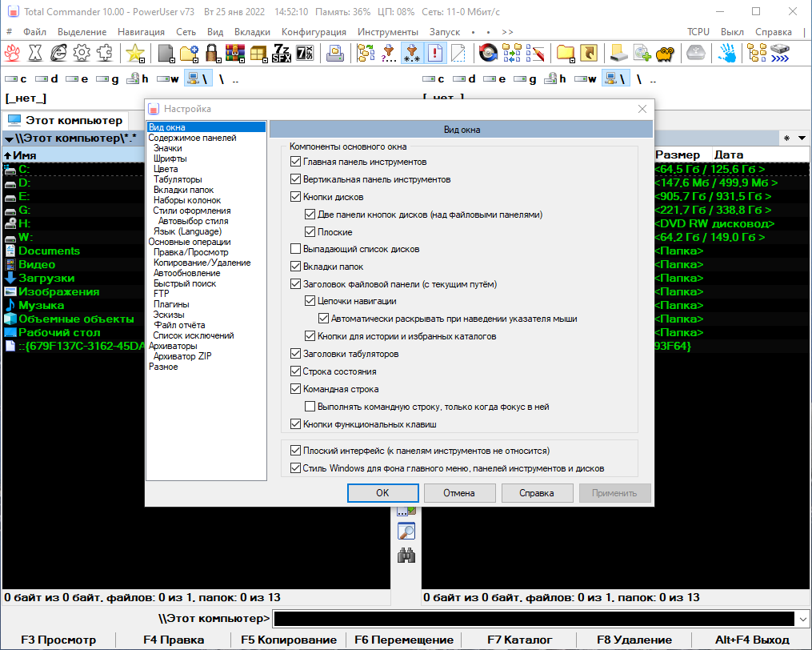This screenshot has height=650, width=812.
Task: Click the 7z SFX toolbar icon
Action: tap(281, 53)
